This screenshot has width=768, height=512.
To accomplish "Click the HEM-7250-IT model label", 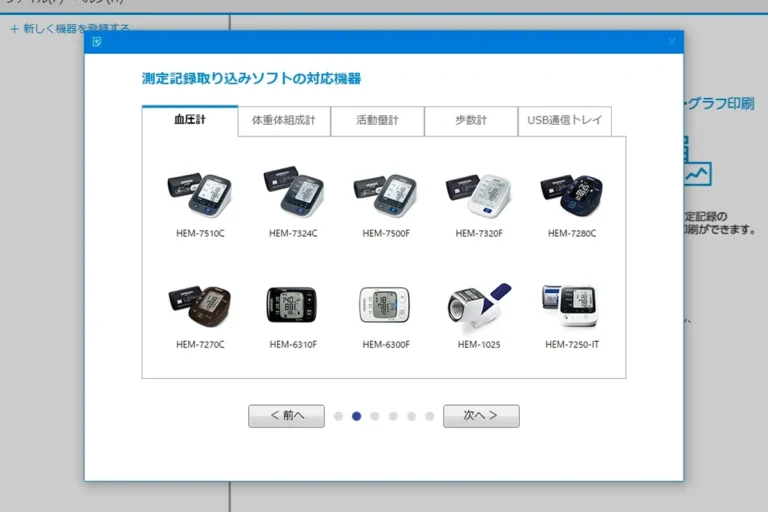I will pyautogui.click(x=572, y=345).
